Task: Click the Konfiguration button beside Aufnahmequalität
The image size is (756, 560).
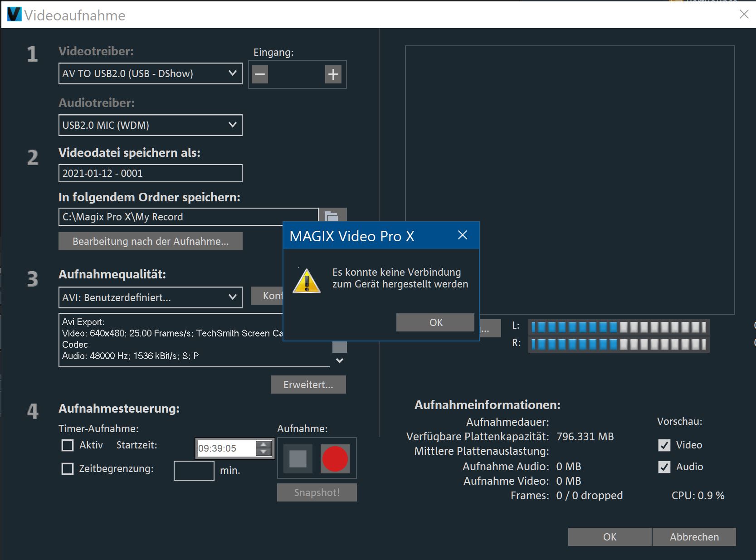Action: [267, 296]
